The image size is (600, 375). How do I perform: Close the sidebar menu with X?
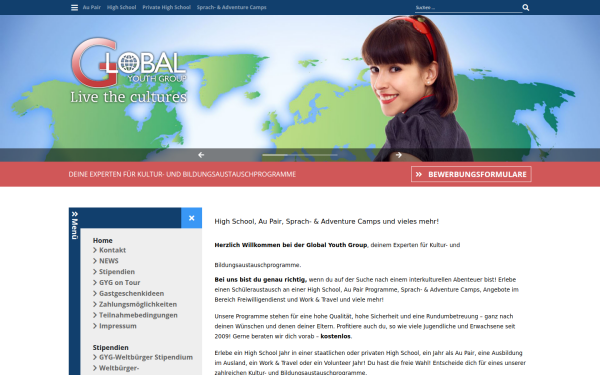[191, 218]
